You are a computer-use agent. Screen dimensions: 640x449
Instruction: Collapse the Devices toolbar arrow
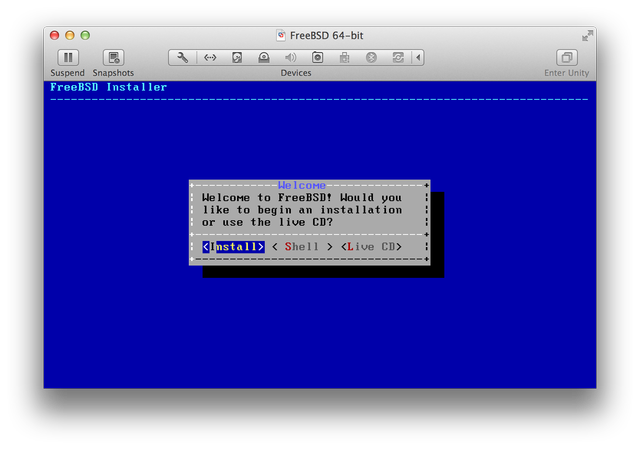(x=418, y=58)
